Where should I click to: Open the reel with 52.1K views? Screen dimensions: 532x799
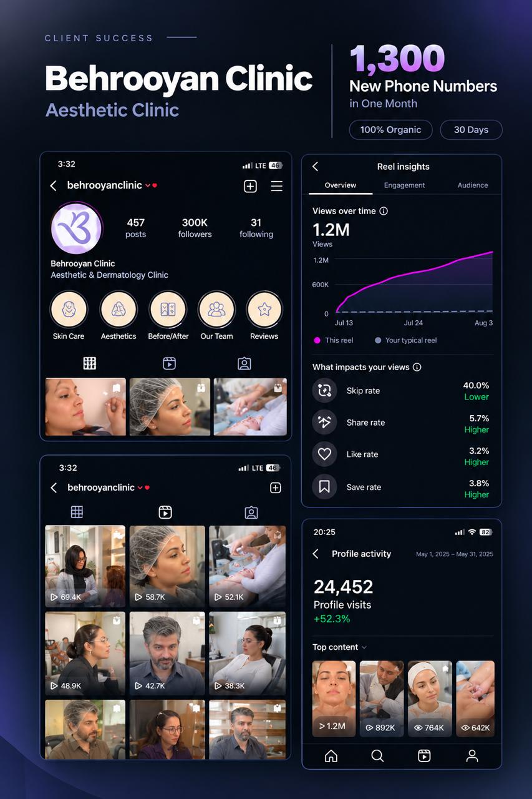248,566
